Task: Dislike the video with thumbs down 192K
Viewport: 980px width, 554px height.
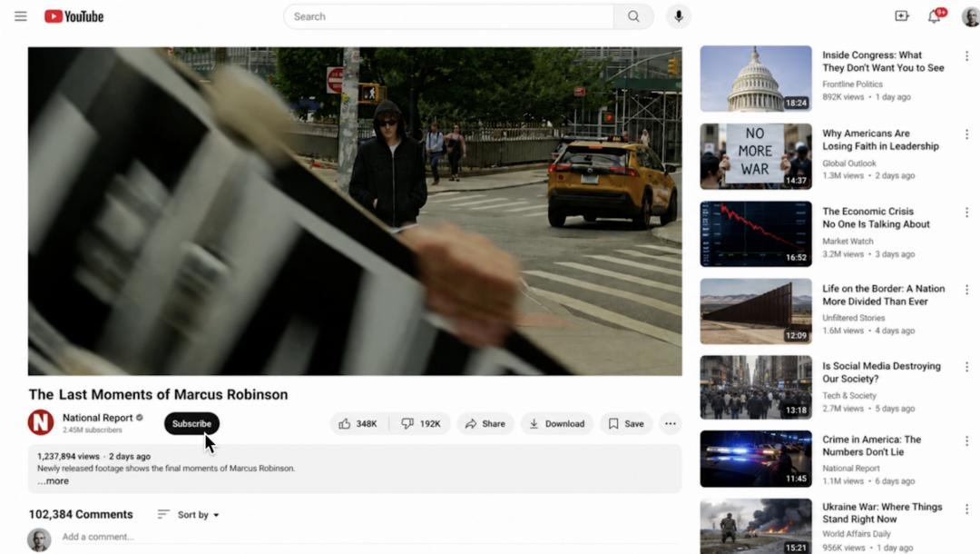Action: [x=421, y=423]
